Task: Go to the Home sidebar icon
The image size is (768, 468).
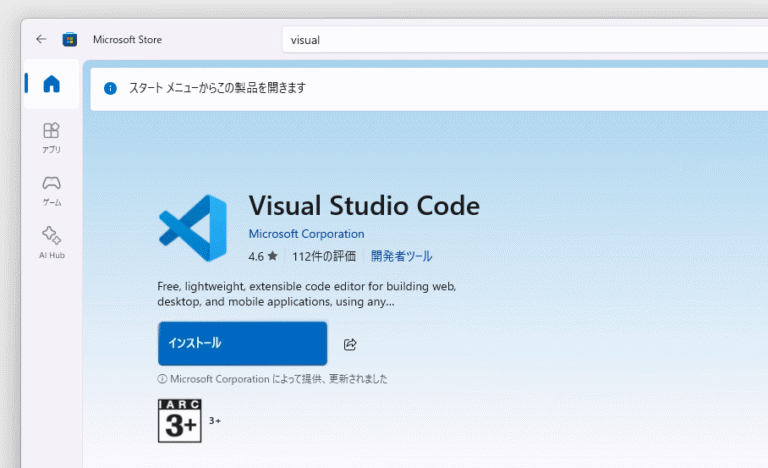Action: pyautogui.click(x=51, y=84)
